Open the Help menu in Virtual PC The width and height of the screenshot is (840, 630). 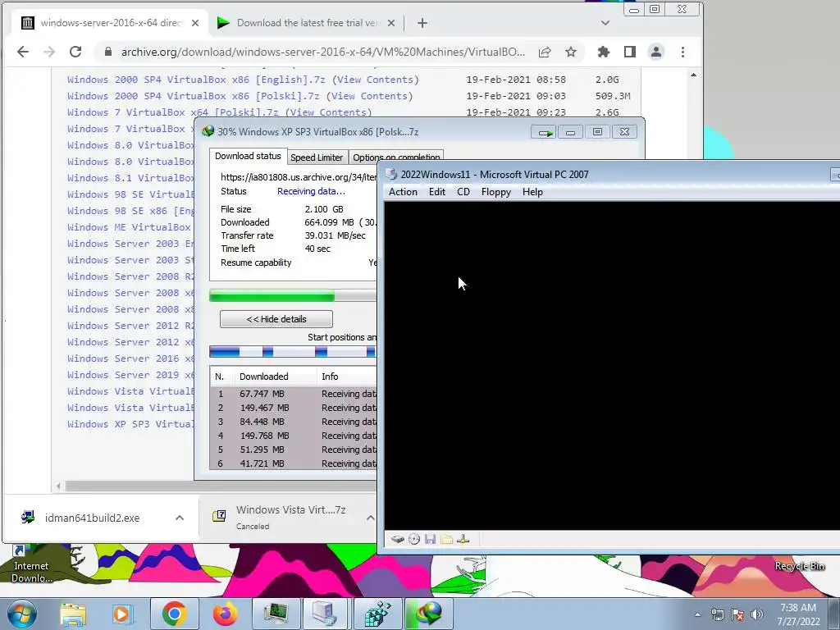(x=532, y=192)
